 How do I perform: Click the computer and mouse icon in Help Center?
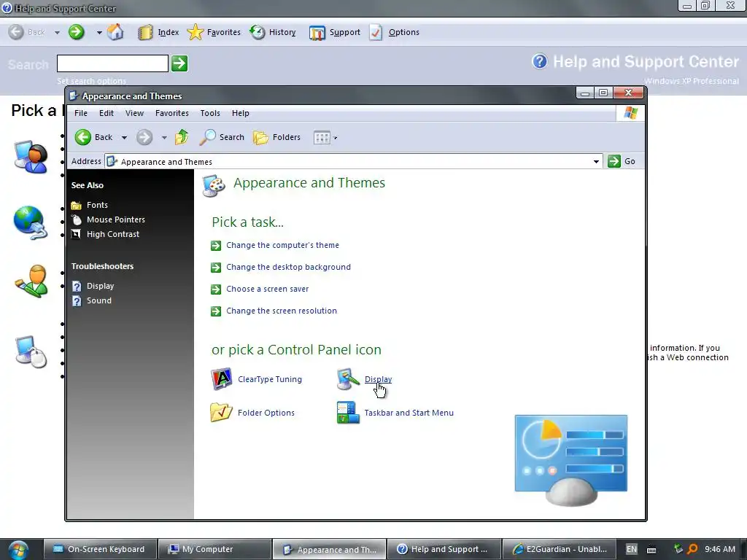[x=31, y=351]
